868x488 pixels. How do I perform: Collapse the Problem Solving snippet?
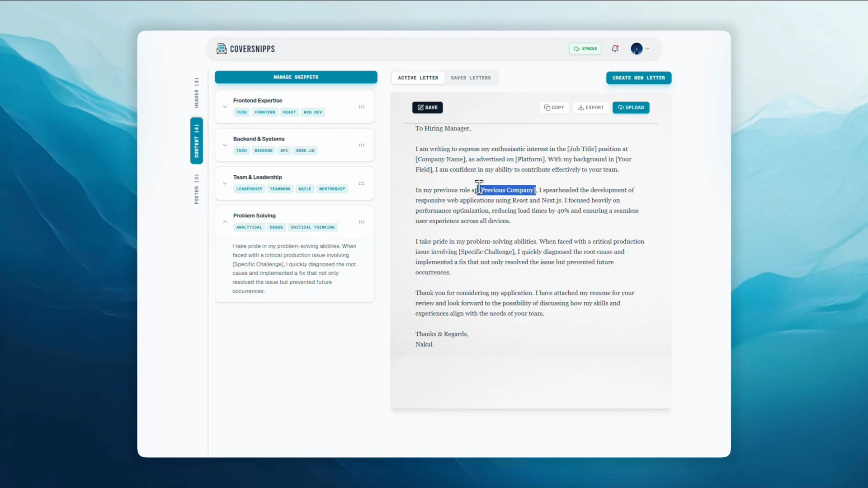pyautogui.click(x=225, y=222)
